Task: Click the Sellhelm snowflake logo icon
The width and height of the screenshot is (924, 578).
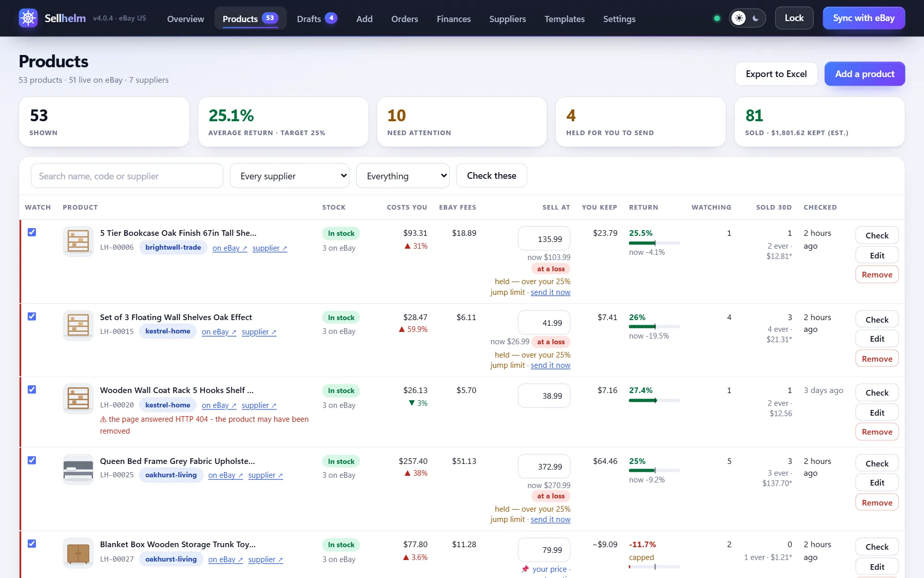Action: [x=28, y=18]
